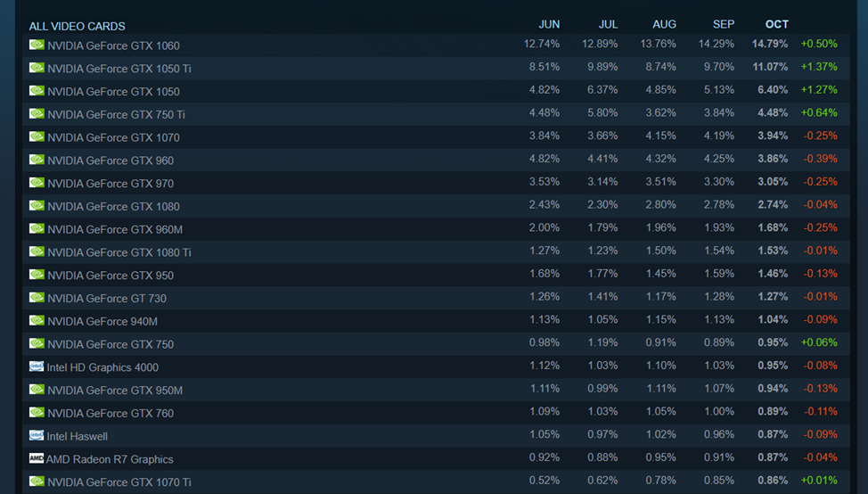The height and width of the screenshot is (494, 868).
Task: Click the +1.37% change value
Action: pos(819,68)
